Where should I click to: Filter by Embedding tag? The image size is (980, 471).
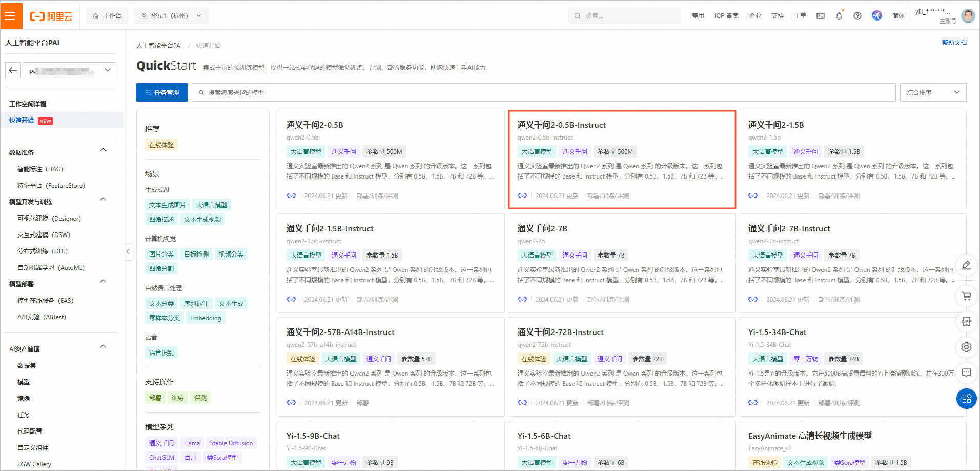coord(206,318)
